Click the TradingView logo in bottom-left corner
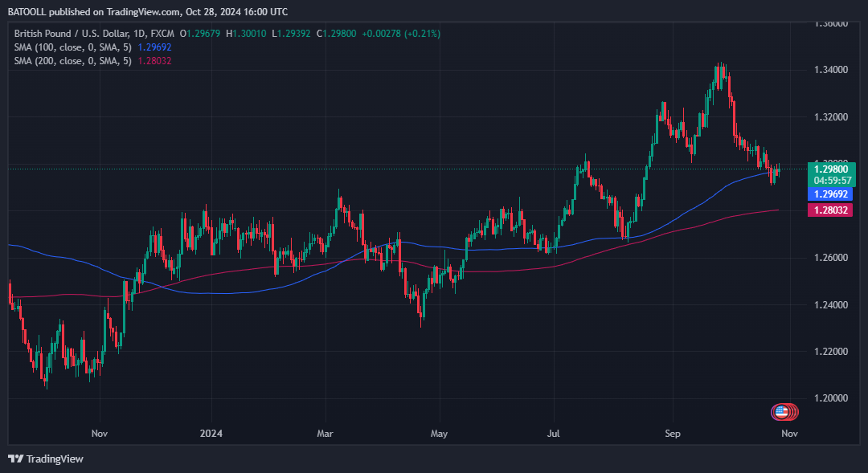868x473 pixels. 46,459
